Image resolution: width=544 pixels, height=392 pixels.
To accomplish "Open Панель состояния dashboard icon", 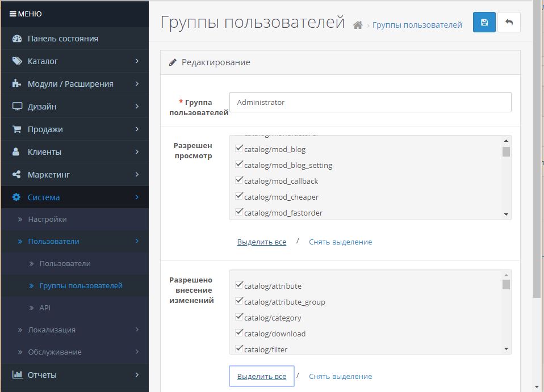I will click(16, 39).
